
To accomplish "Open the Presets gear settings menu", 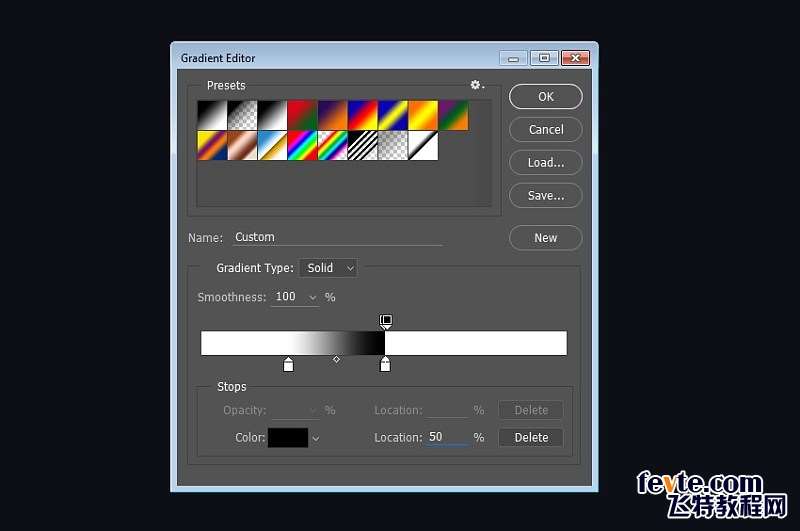I will 477,85.
